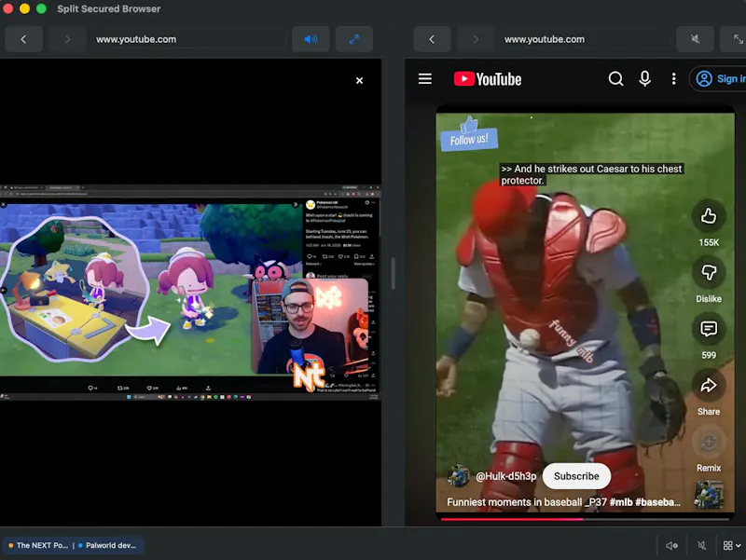Open the channel avatar beside @Hulk-d5h3p
The image size is (746, 560).
point(459,476)
